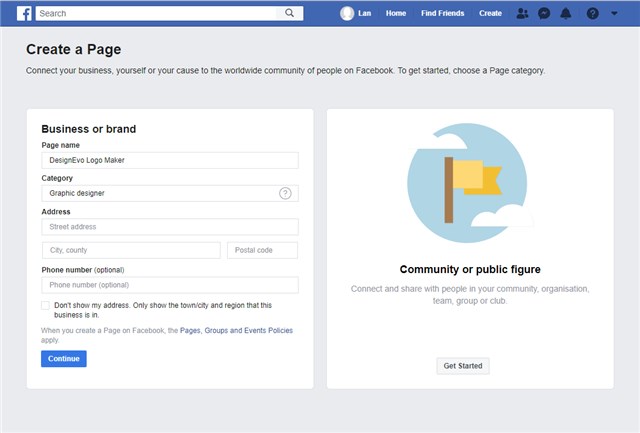640x433 pixels.
Task: Open the notifications bell
Action: (x=566, y=13)
